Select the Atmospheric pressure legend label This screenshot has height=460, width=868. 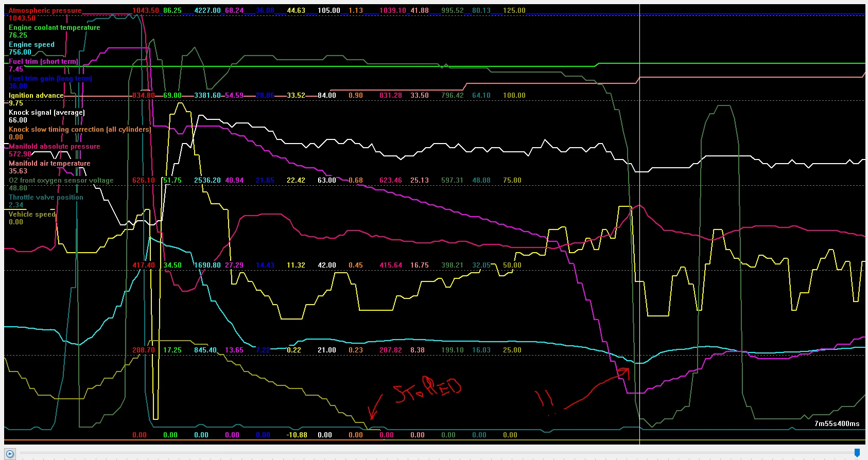(45, 10)
